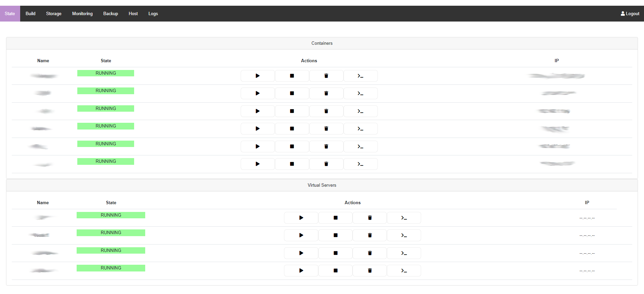This screenshot has width=644, height=294.
Task: Stop the fifth container using stop icon
Action: tap(292, 146)
